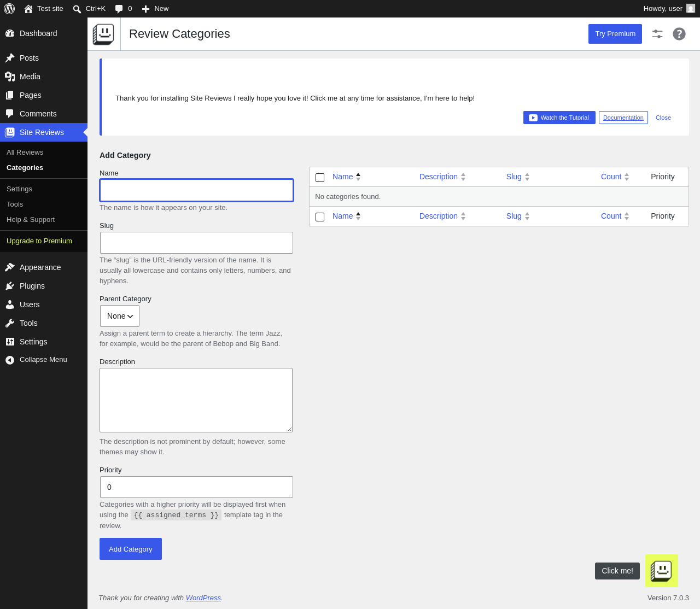Click the Pages icon in sidebar

(x=10, y=95)
